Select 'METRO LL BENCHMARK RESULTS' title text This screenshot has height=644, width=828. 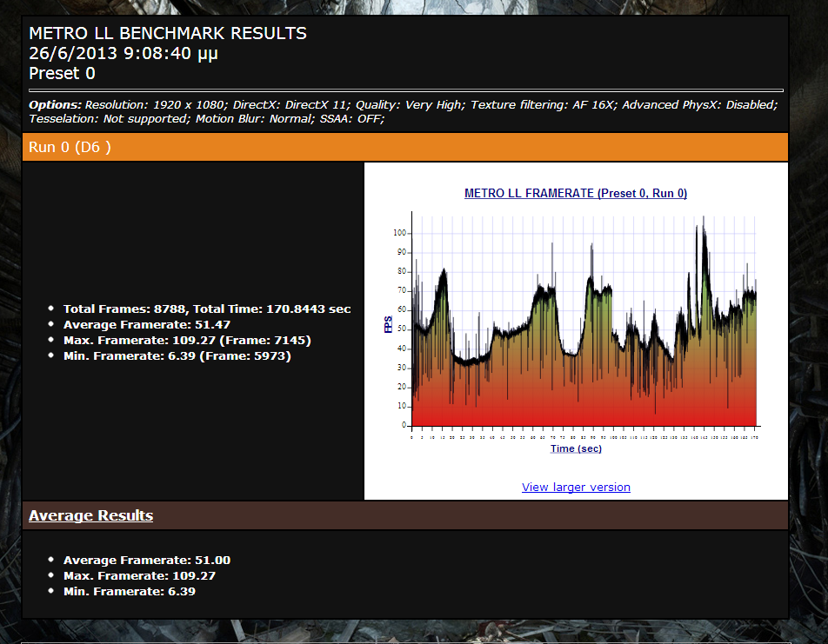pos(167,33)
